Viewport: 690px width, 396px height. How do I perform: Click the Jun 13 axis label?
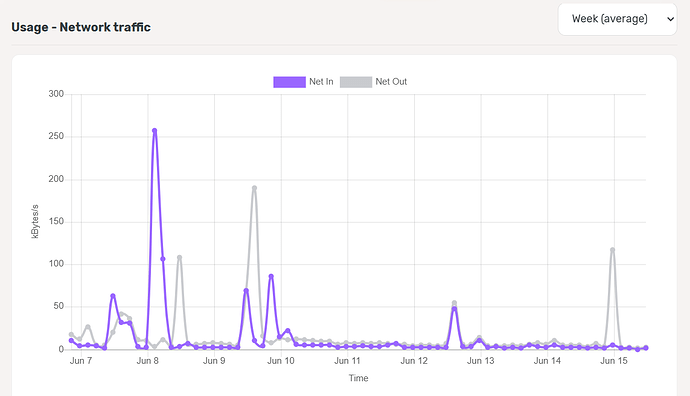[x=481, y=361]
